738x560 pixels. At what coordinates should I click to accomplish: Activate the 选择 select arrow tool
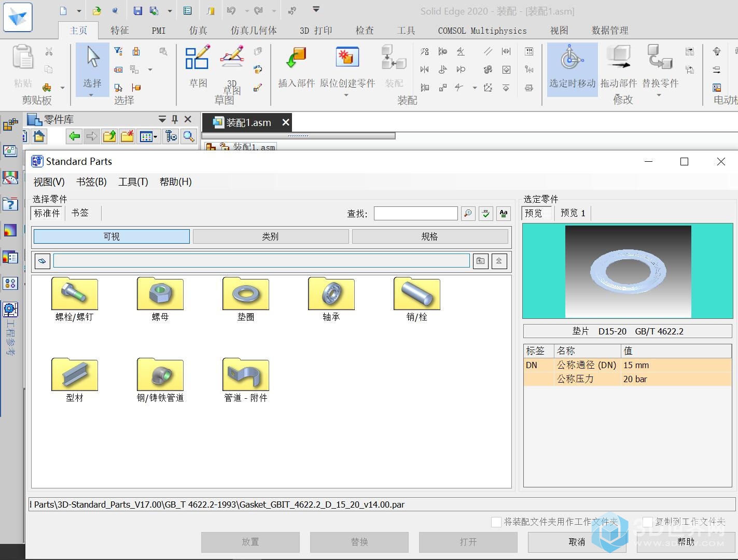(x=92, y=66)
